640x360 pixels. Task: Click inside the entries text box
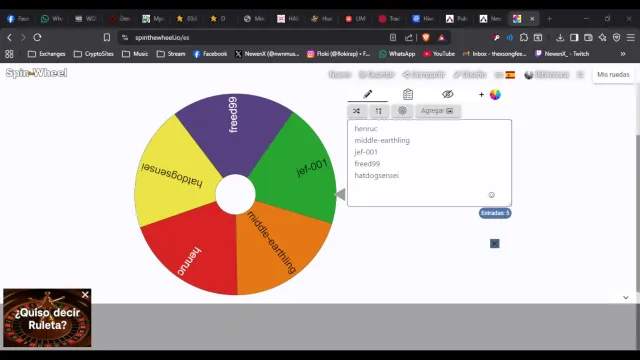[429, 163]
